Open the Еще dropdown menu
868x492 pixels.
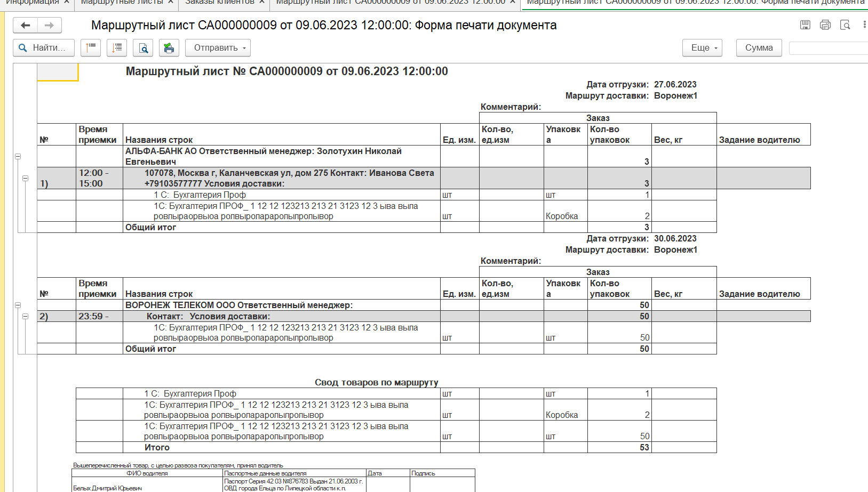tap(702, 47)
